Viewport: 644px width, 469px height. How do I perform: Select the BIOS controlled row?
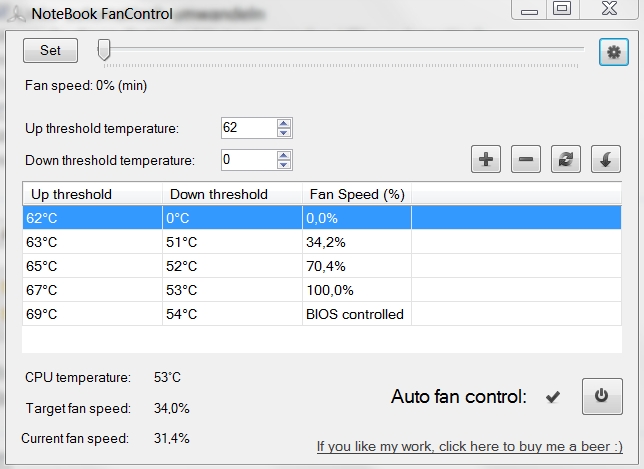[322, 314]
